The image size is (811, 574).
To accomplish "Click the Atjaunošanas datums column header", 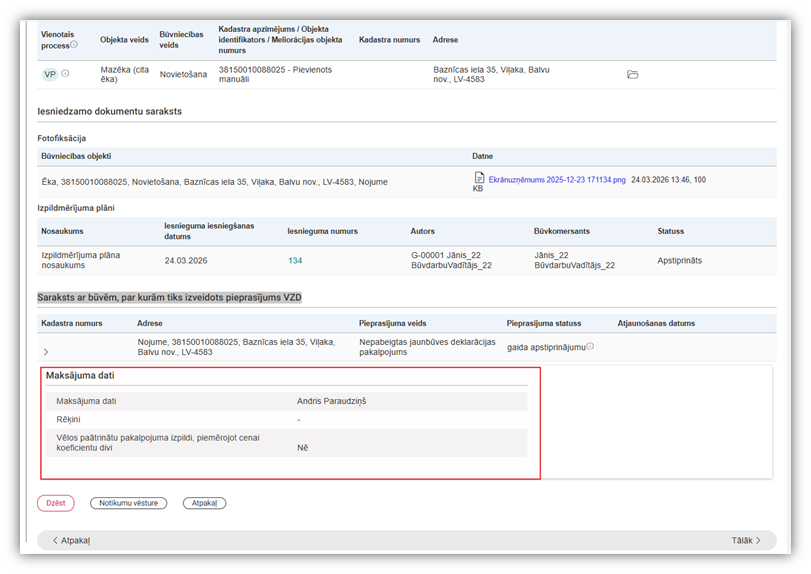I will (x=656, y=324).
